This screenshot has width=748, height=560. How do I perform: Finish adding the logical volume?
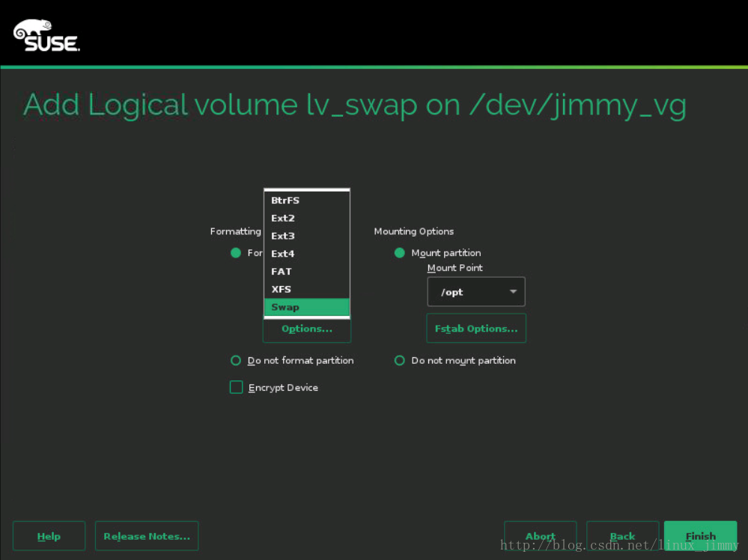(x=700, y=536)
